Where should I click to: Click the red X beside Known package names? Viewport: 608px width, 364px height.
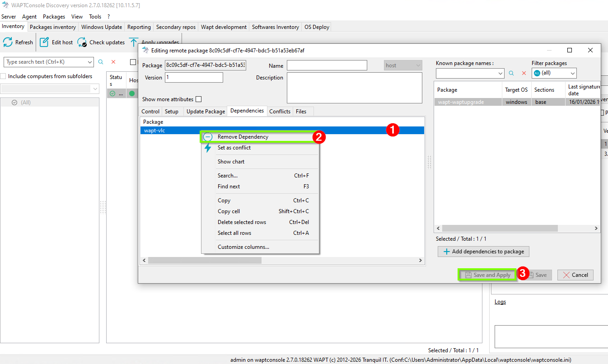(x=524, y=73)
